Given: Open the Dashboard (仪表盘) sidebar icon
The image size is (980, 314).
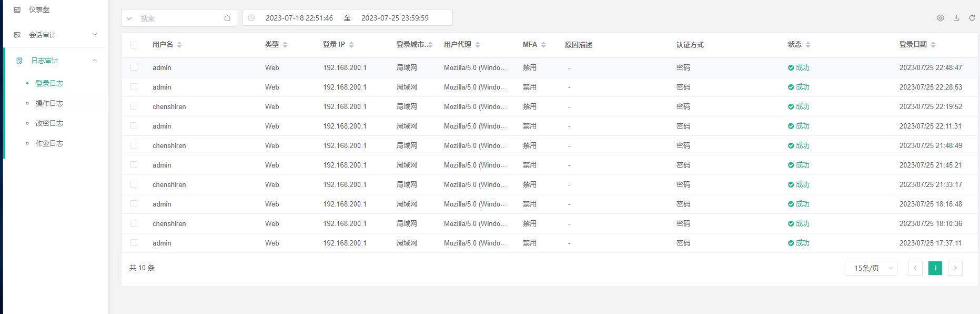Looking at the screenshot, I should click(17, 9).
